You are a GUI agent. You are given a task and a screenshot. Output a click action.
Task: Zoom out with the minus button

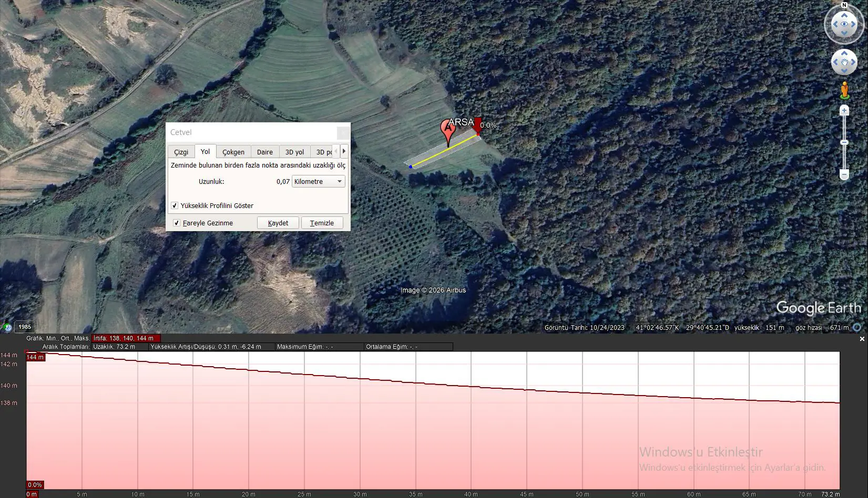(844, 174)
